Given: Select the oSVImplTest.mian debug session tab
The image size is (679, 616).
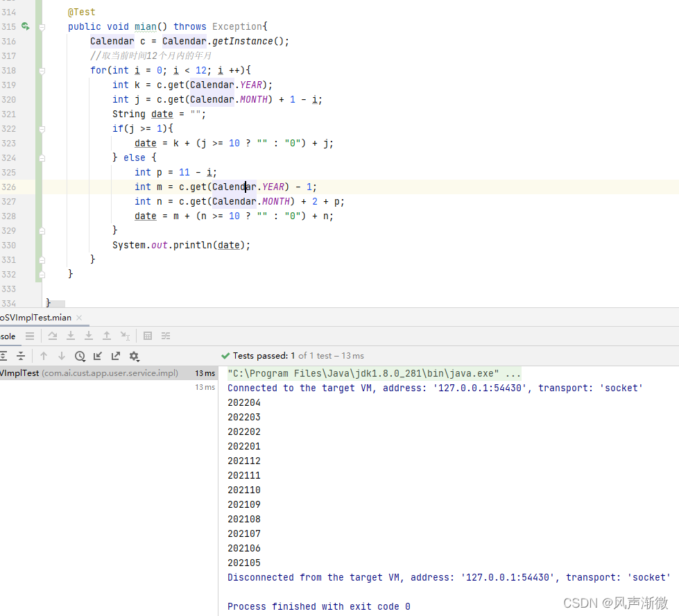Looking at the screenshot, I should pos(35,318).
